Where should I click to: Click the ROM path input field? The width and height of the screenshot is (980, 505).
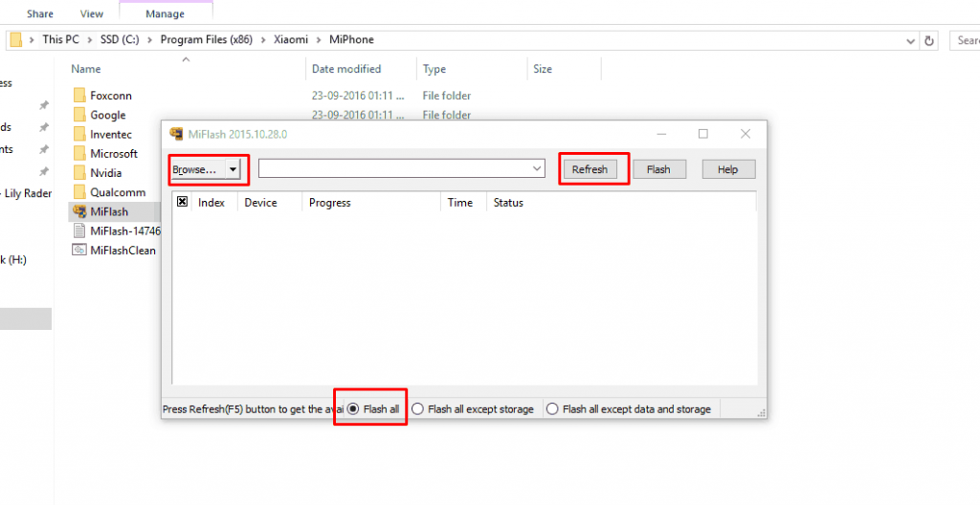point(394,168)
